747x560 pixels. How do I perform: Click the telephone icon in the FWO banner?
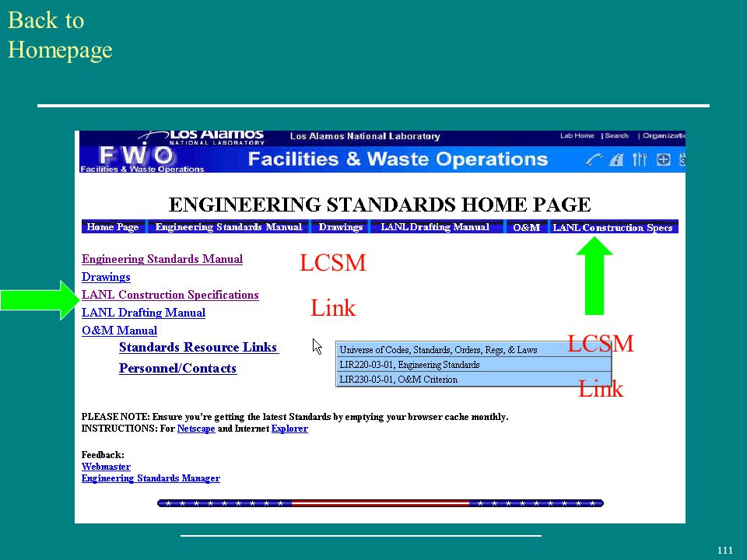coord(594,159)
